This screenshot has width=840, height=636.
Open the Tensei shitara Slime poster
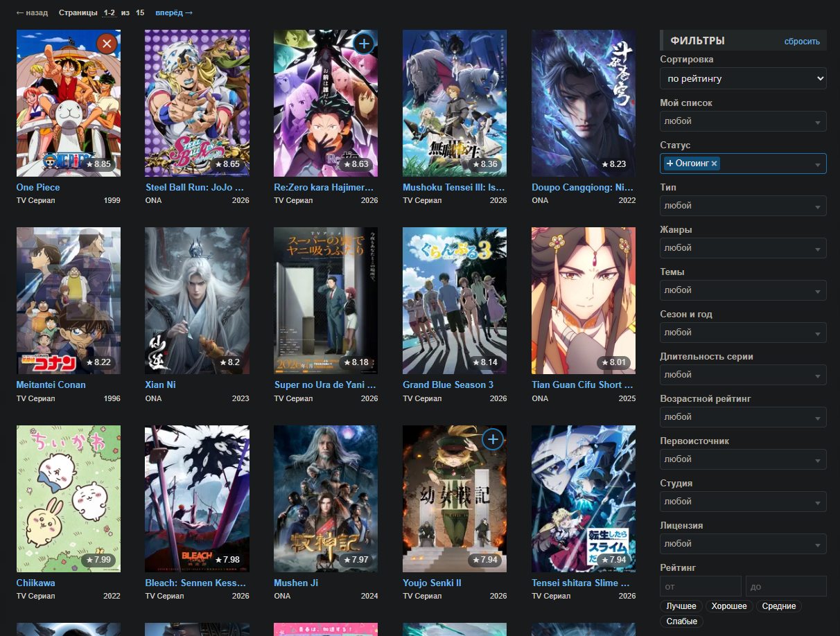pyautogui.click(x=584, y=499)
